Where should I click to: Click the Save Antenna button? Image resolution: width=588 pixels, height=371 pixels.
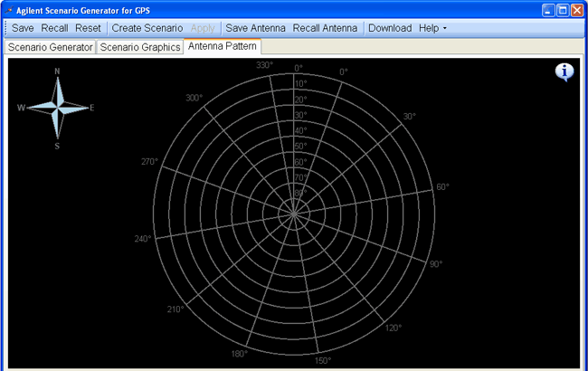tap(255, 28)
